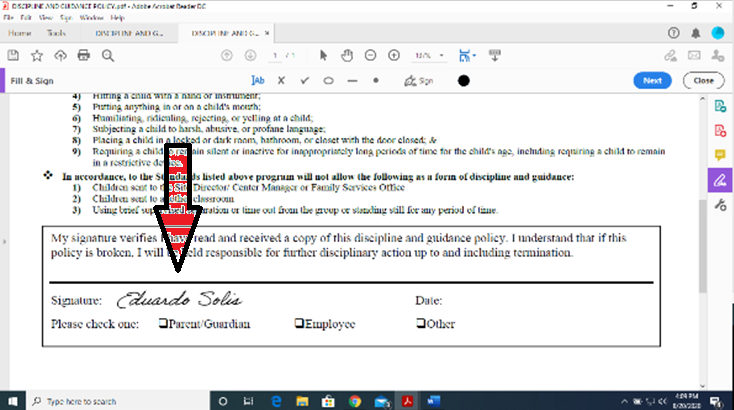
Task: Click the zoom in plus icon
Action: pos(393,55)
